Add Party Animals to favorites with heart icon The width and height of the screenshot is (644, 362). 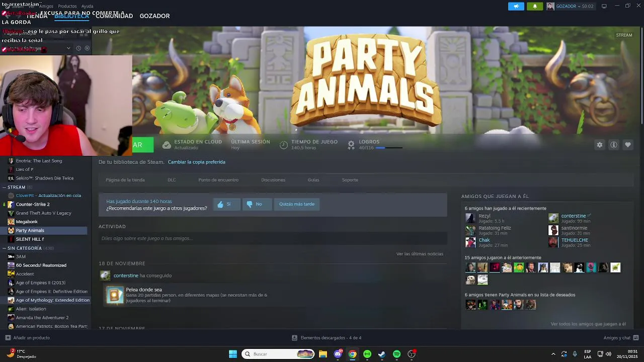tap(628, 145)
